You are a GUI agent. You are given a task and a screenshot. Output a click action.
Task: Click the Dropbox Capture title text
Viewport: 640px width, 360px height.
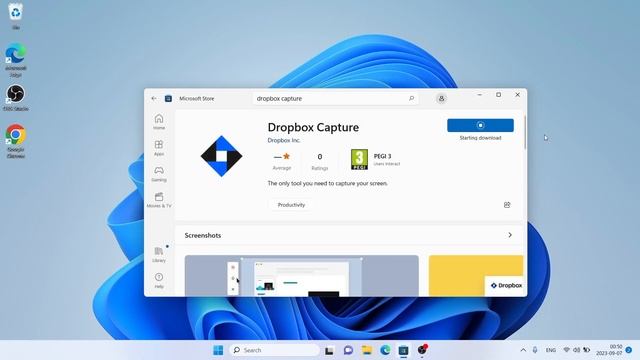(x=313, y=127)
